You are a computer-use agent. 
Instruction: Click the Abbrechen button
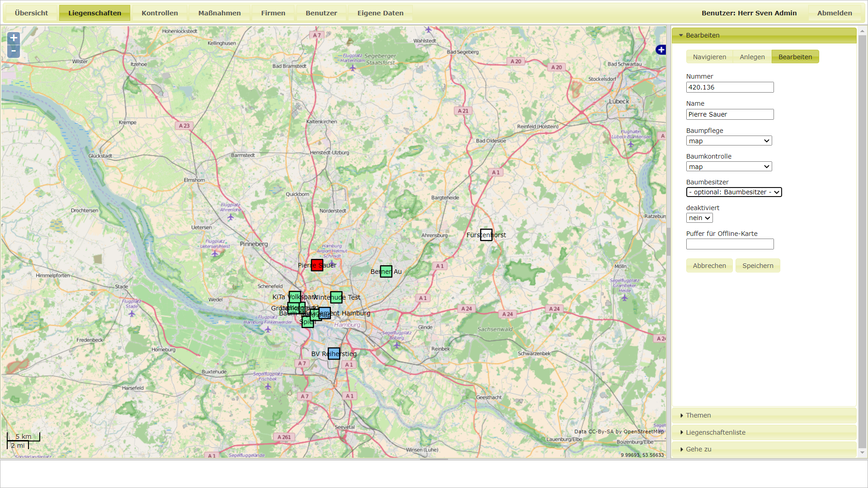[709, 266]
